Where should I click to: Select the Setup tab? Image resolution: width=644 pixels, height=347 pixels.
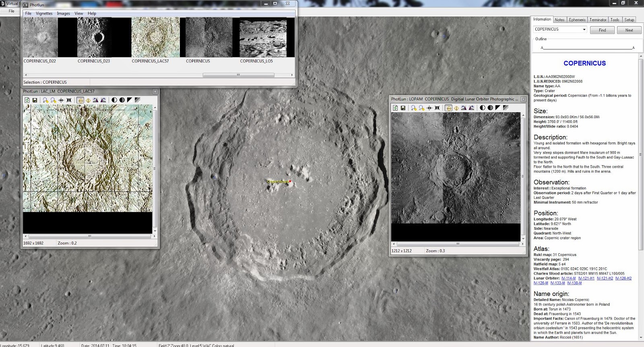pos(629,20)
